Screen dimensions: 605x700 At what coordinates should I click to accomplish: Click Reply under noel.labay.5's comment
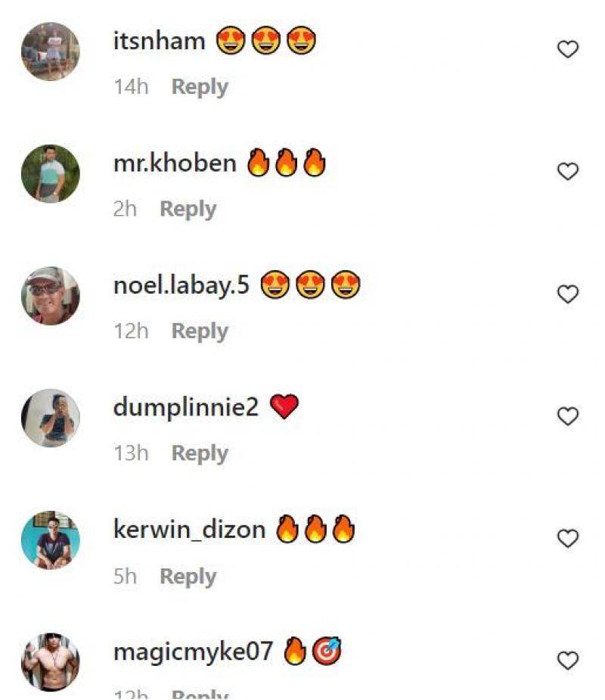pyautogui.click(x=200, y=331)
